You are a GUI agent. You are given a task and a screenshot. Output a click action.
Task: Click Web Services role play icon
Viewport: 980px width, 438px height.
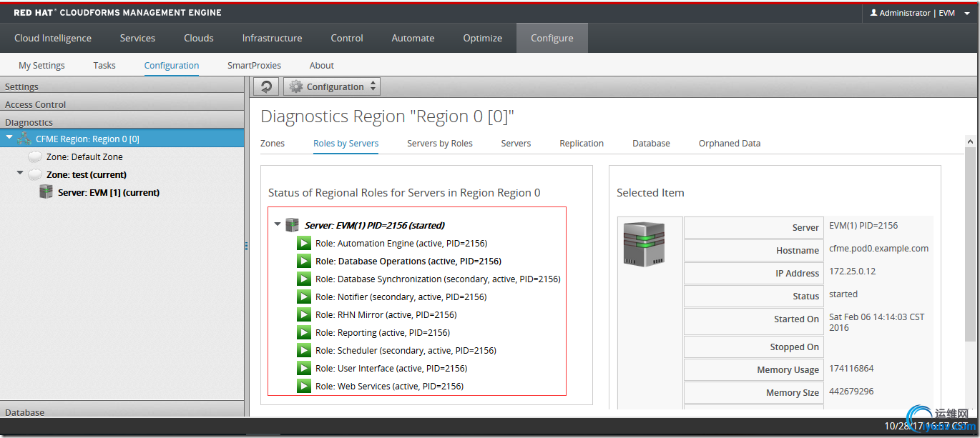304,386
